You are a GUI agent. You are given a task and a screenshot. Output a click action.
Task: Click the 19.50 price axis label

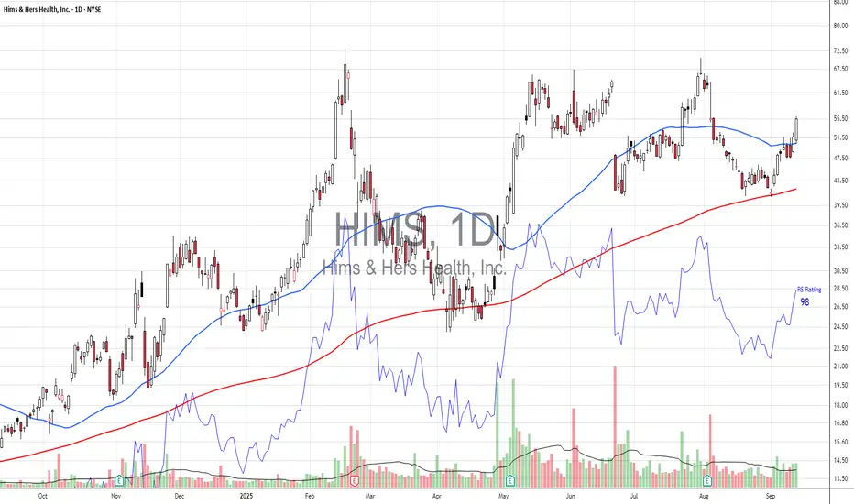coord(840,385)
